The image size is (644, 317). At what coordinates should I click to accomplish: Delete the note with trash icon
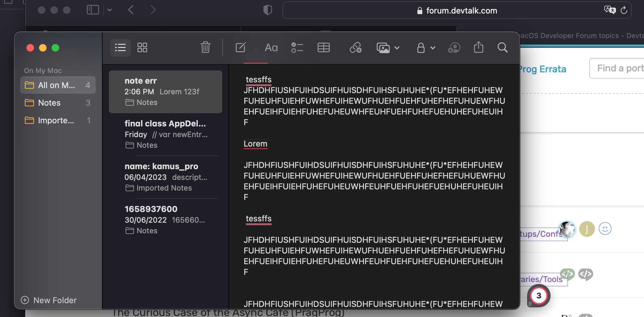coord(205,47)
